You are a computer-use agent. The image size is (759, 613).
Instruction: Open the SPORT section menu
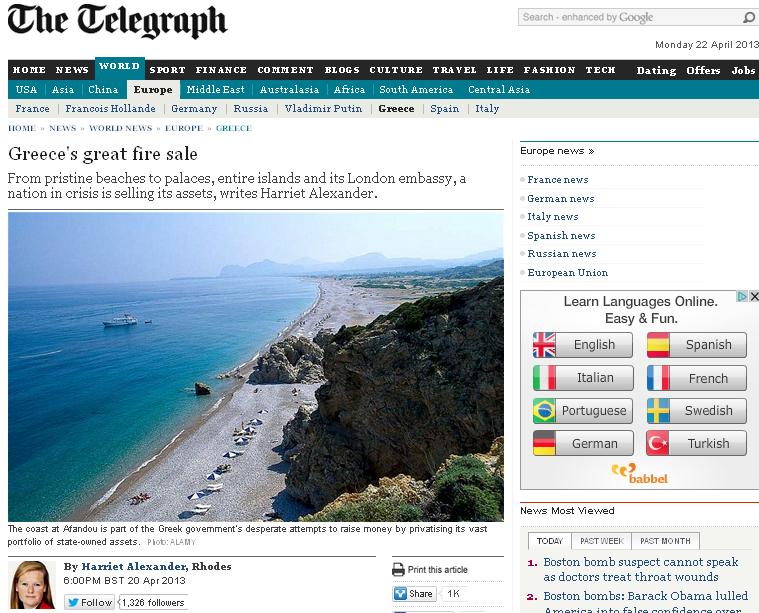(x=167, y=70)
